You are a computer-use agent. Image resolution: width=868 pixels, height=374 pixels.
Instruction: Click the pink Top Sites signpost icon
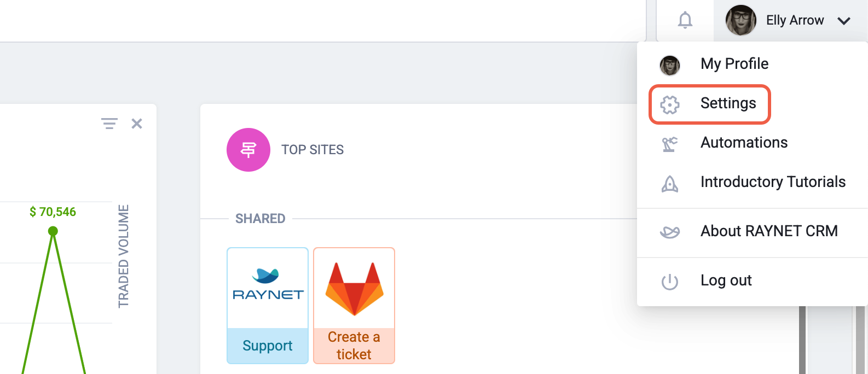pos(248,150)
